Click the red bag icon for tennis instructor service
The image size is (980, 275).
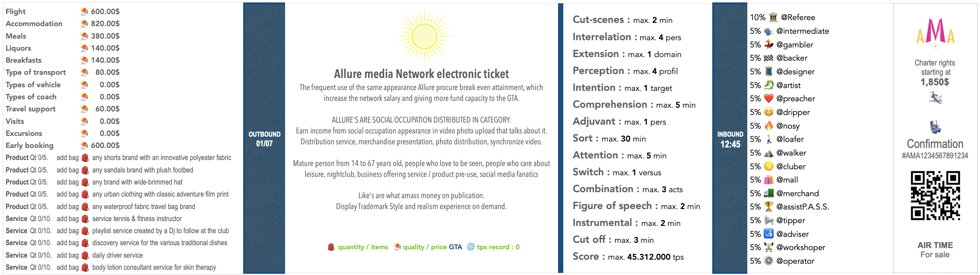click(85, 219)
